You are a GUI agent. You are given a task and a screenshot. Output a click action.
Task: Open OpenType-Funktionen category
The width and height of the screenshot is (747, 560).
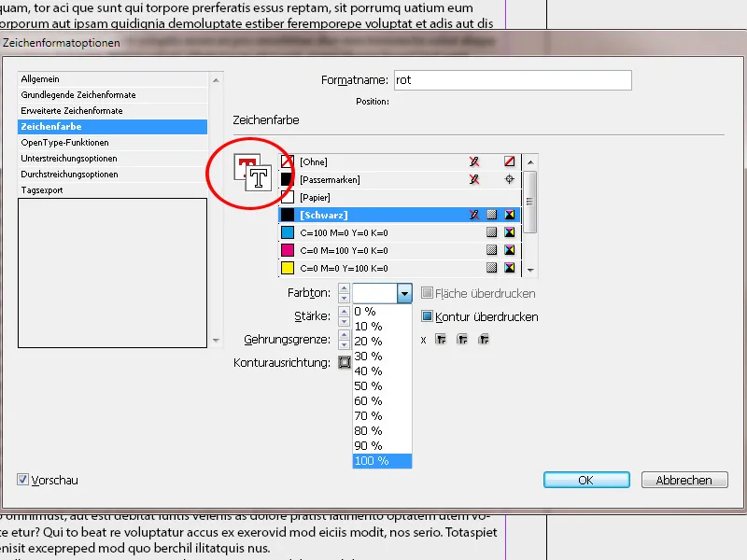pyautogui.click(x=112, y=143)
